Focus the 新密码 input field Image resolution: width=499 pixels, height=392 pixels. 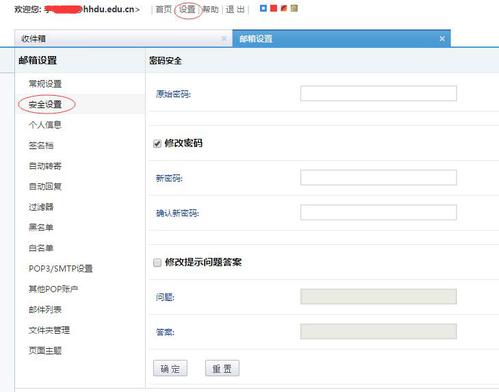pos(378,178)
